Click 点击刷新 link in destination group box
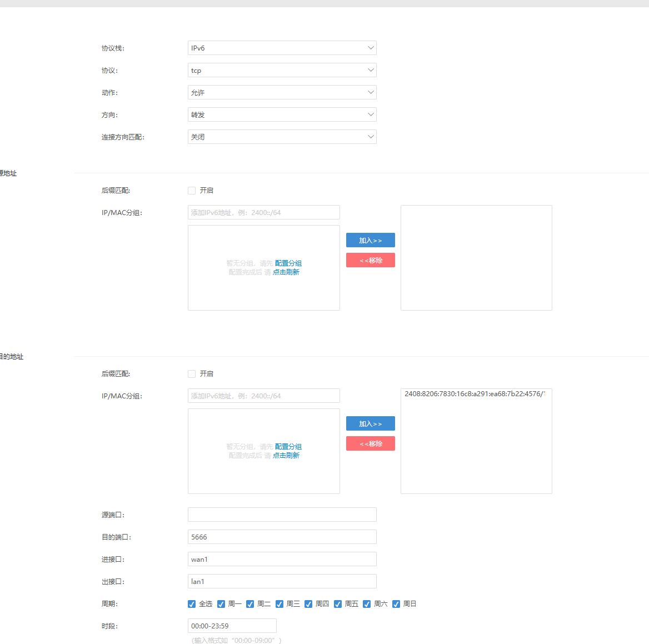This screenshot has height=644, width=649. pyautogui.click(x=286, y=456)
